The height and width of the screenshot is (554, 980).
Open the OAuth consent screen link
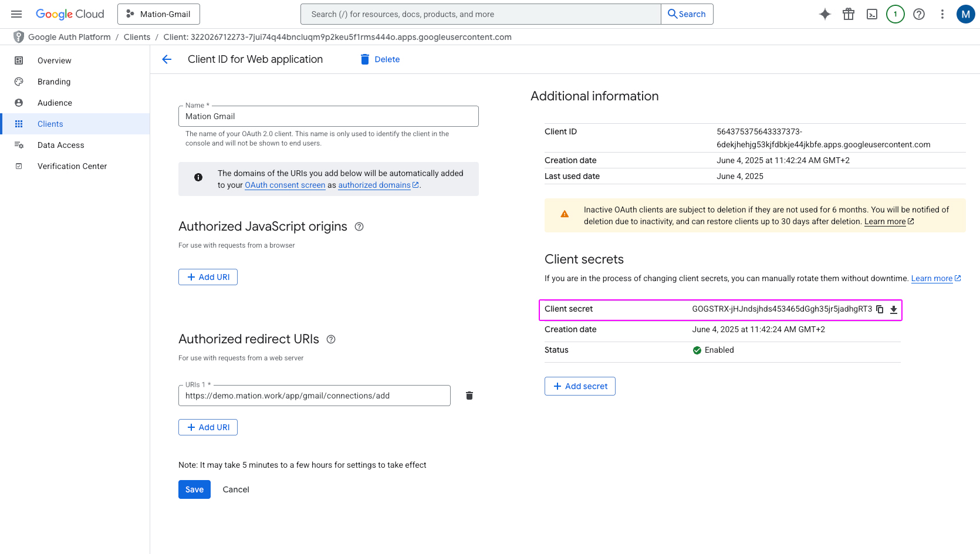285,185
